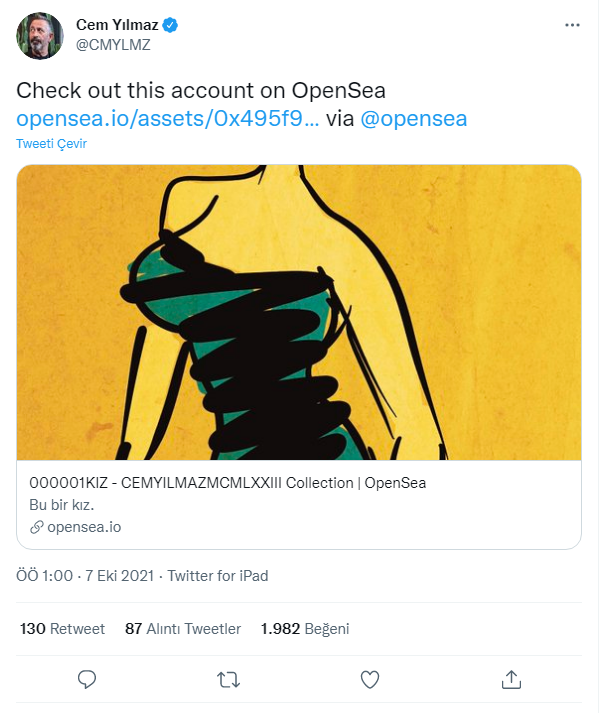Like the tweet with heart icon

tap(370, 680)
